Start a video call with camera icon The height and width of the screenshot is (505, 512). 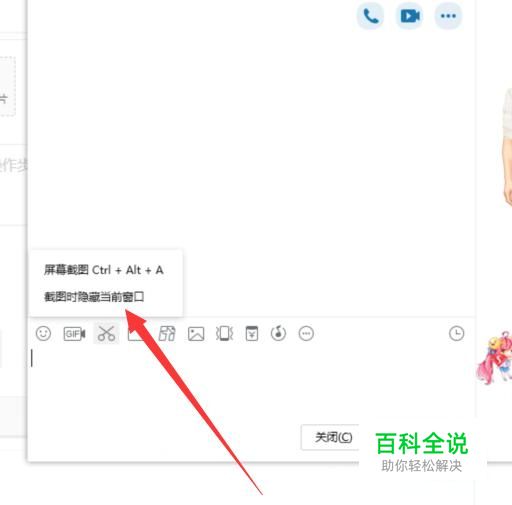pos(410,16)
